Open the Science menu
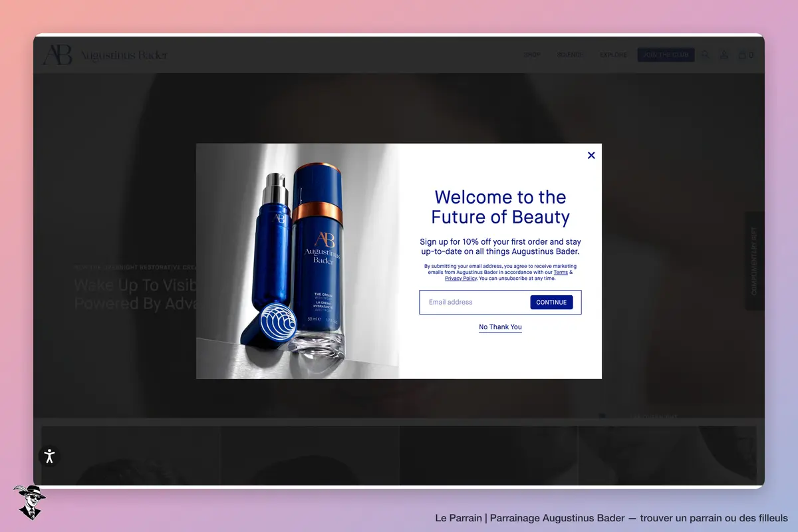Viewport: 798px width, 532px height. [x=570, y=55]
